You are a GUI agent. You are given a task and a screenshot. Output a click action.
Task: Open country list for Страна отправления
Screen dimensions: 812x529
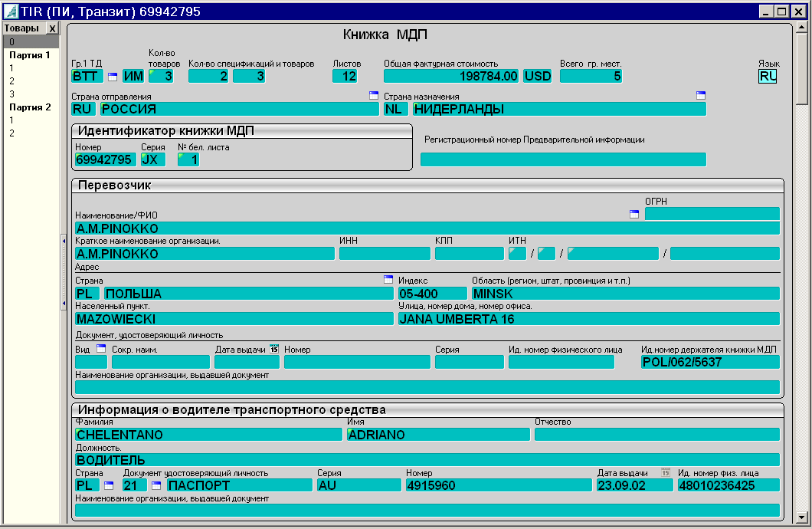pyautogui.click(x=374, y=96)
